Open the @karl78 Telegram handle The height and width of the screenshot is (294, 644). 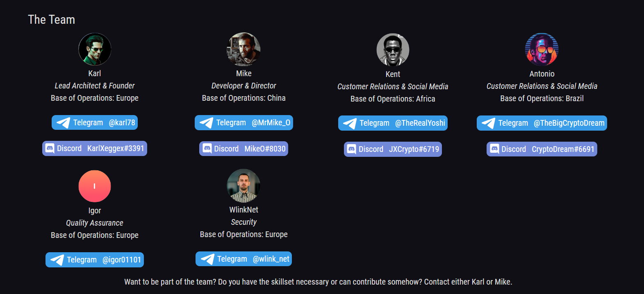pos(122,122)
